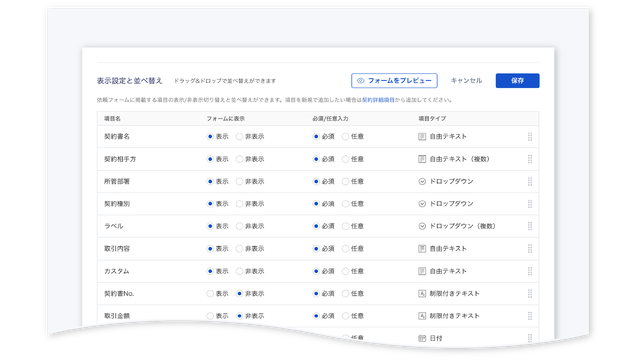The image size is (640, 360).
Task: Click the 所管部署 item name
Action: pyautogui.click(x=117, y=182)
